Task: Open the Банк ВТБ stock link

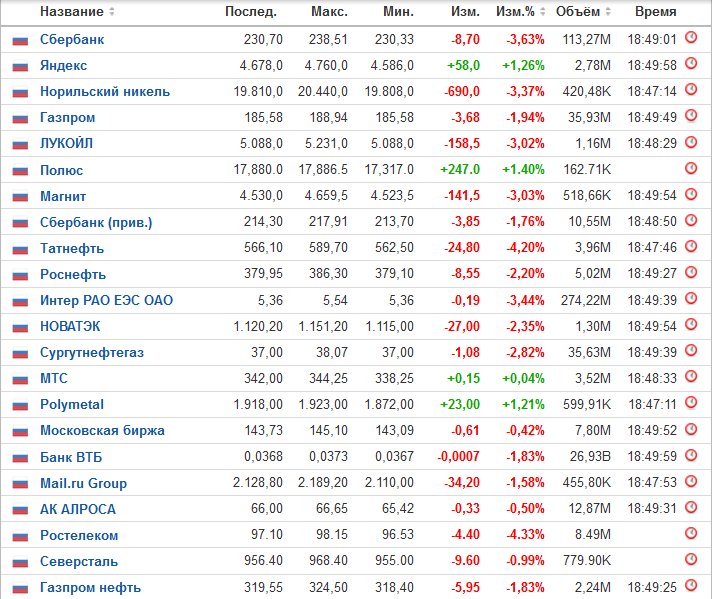Action: [71, 457]
